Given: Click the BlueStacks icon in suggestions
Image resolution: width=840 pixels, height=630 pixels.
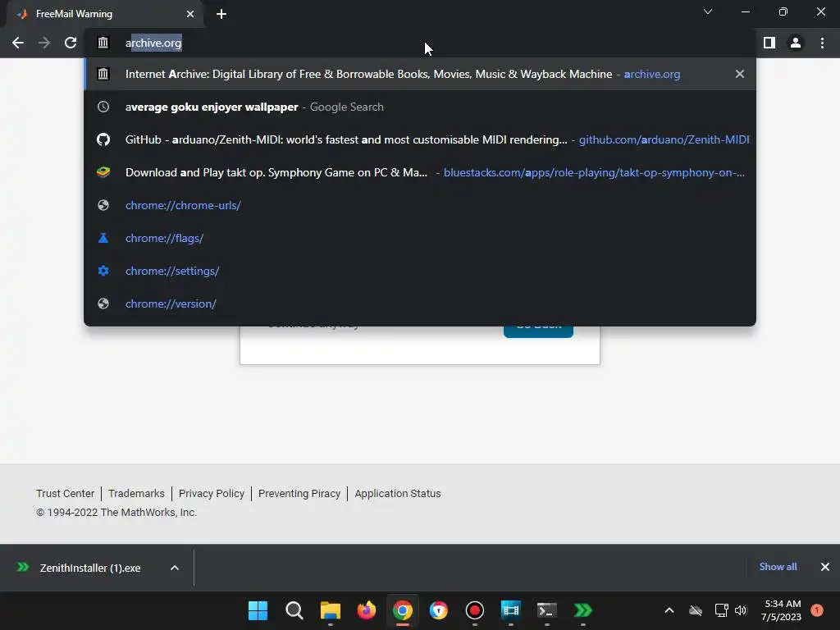Looking at the screenshot, I should coord(103,172).
